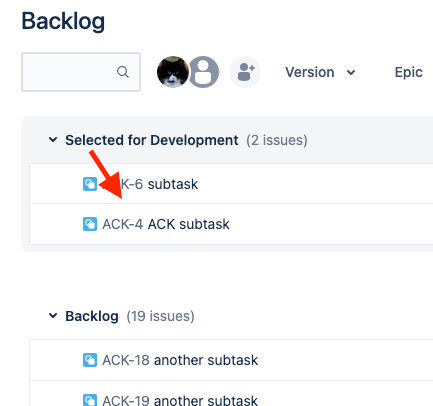Open the Epic dropdown filter
The image size is (433, 406).
pos(409,72)
